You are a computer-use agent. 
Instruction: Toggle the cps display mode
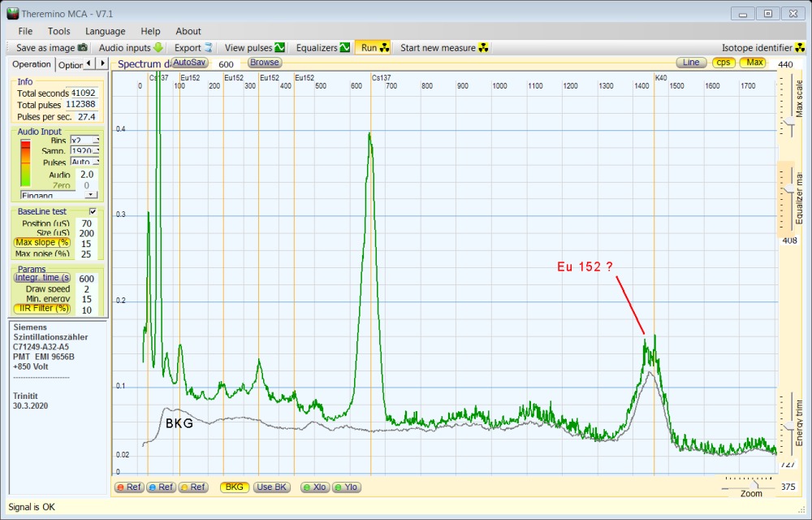(x=723, y=63)
